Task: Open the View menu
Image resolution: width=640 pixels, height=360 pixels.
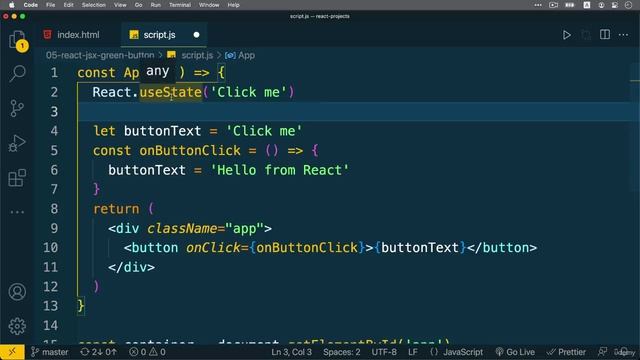Action: coord(120,5)
